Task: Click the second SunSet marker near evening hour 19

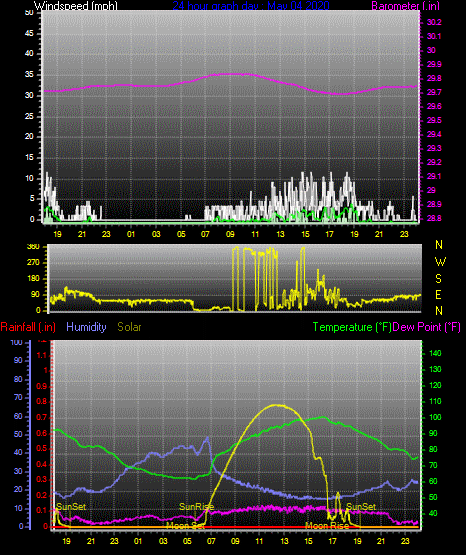Action: click(361, 507)
